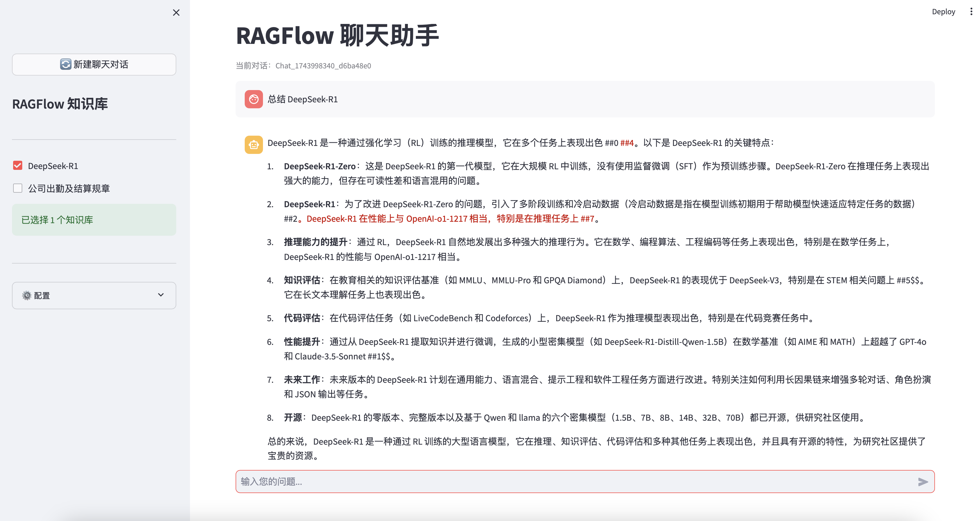Click the red user avatar icon

click(254, 99)
